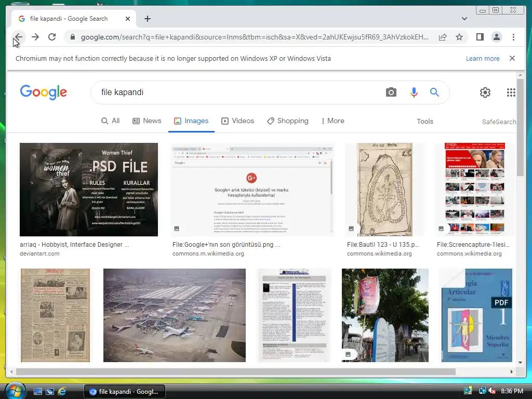Select the Images tab
The width and height of the screenshot is (532, 399).
(x=191, y=121)
